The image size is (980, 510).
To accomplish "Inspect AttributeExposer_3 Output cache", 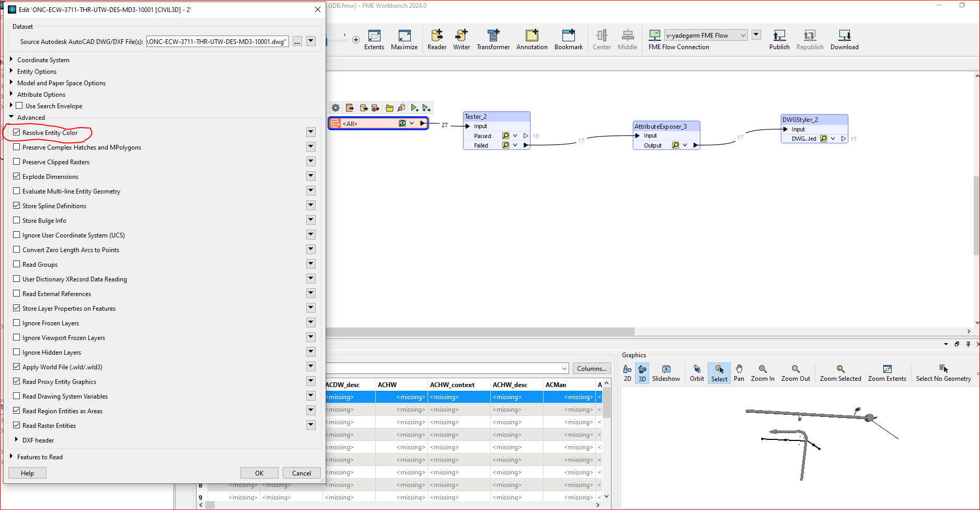I will (x=675, y=145).
